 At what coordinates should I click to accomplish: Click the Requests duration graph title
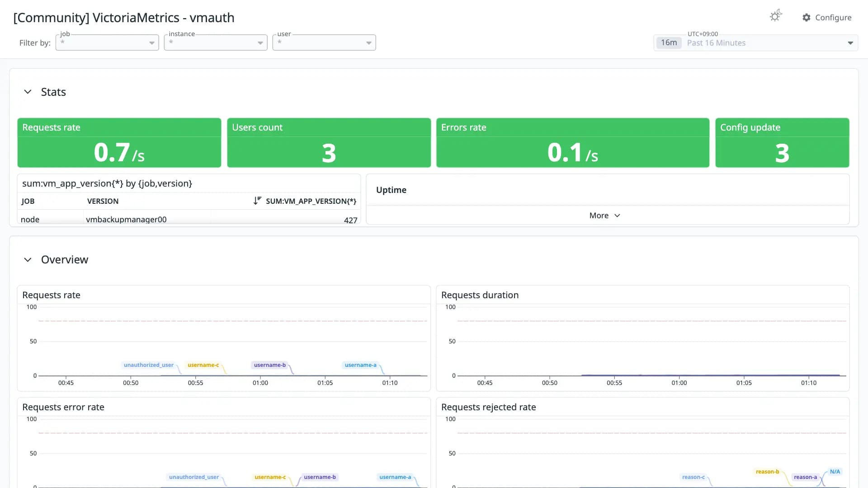(x=480, y=295)
